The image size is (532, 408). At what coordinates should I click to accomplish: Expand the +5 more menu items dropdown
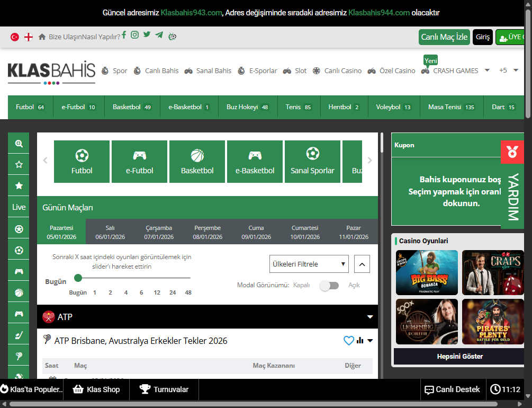tap(509, 70)
